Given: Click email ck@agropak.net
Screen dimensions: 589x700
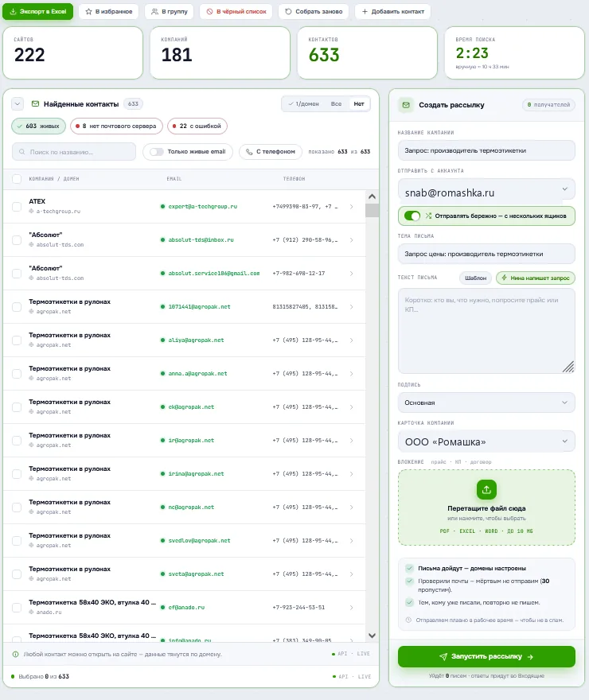Looking at the screenshot, I should pos(191,406).
